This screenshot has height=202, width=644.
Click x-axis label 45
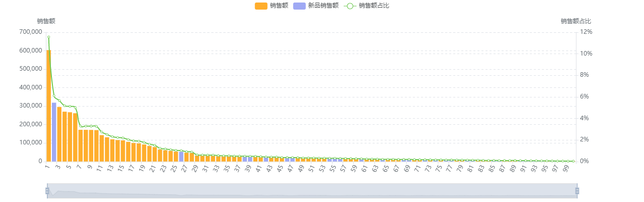pyautogui.click(x=280, y=168)
